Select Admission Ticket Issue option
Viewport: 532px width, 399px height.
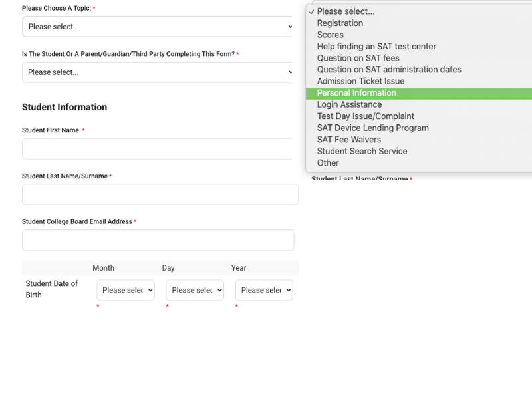(x=419, y=81)
